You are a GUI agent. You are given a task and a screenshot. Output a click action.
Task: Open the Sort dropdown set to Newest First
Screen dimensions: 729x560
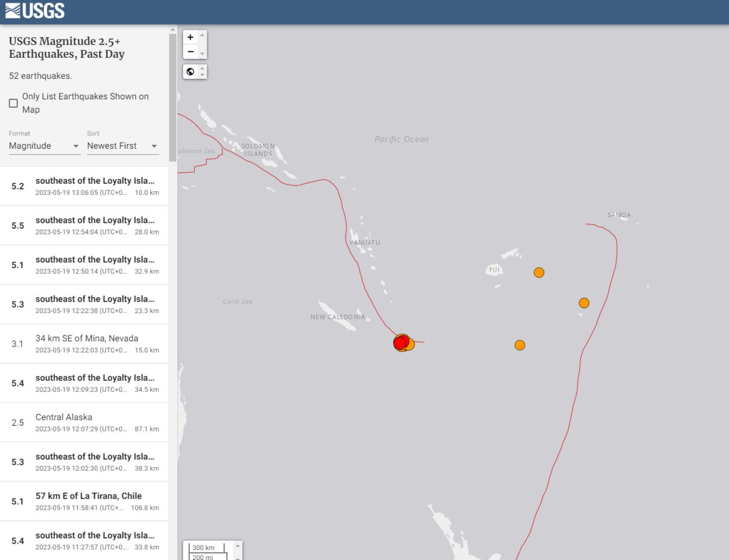click(x=122, y=146)
